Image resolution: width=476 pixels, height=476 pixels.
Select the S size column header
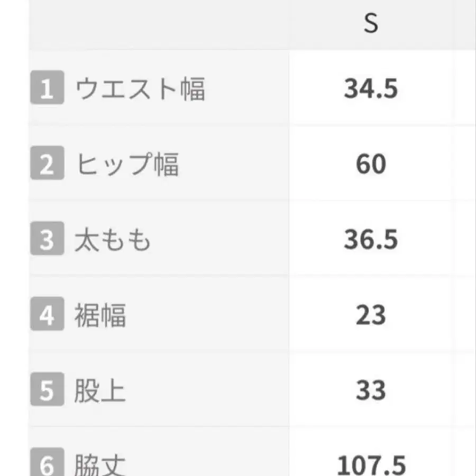pyautogui.click(x=371, y=24)
